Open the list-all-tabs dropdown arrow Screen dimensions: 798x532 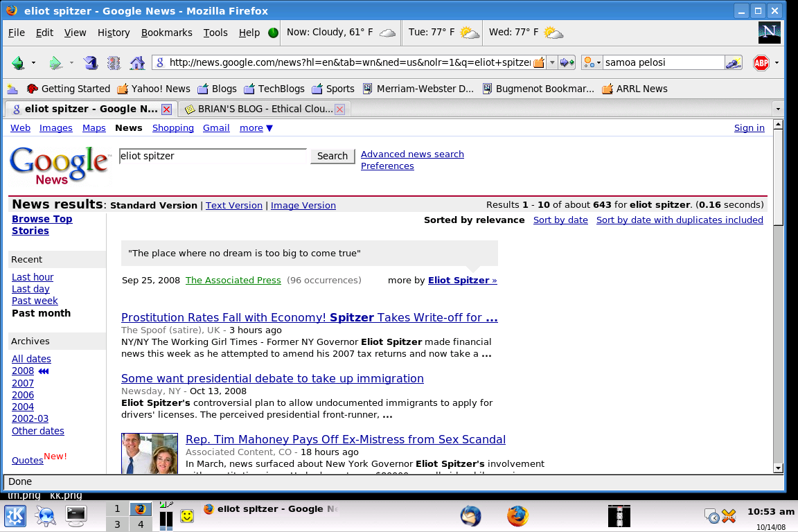tap(778, 109)
